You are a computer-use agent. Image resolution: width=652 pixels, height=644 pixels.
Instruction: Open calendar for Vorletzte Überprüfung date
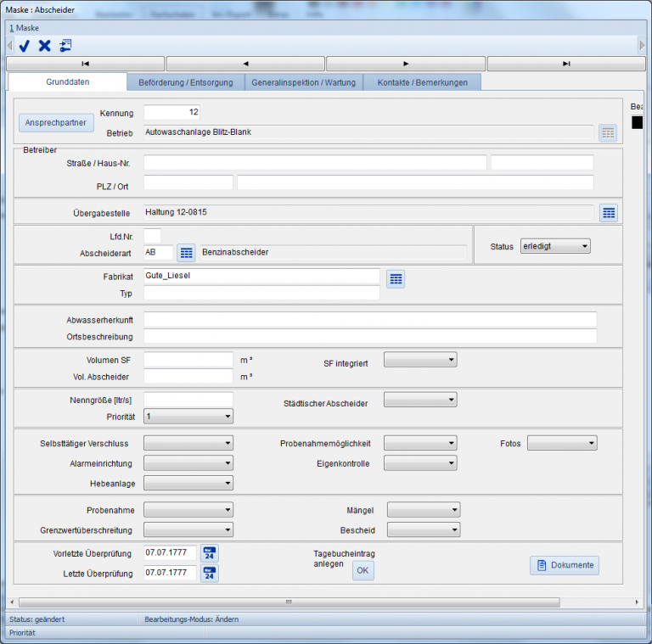pyautogui.click(x=210, y=553)
